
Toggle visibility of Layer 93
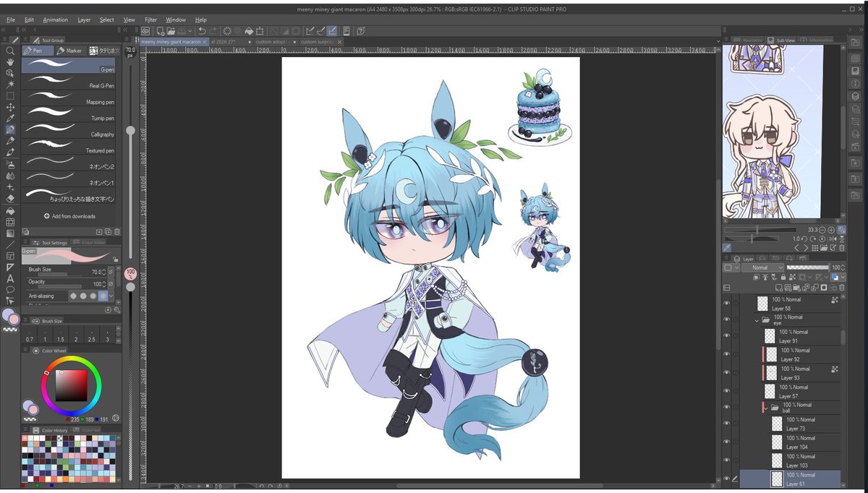pos(727,372)
